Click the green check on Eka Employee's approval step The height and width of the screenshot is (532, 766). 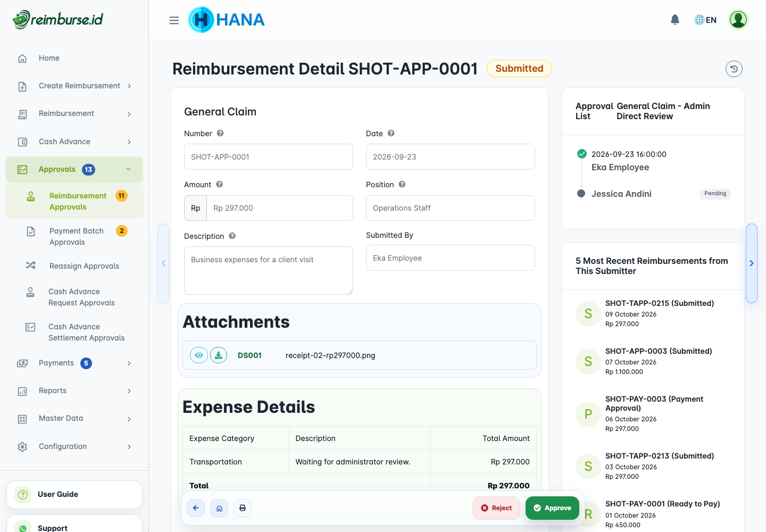581,154
